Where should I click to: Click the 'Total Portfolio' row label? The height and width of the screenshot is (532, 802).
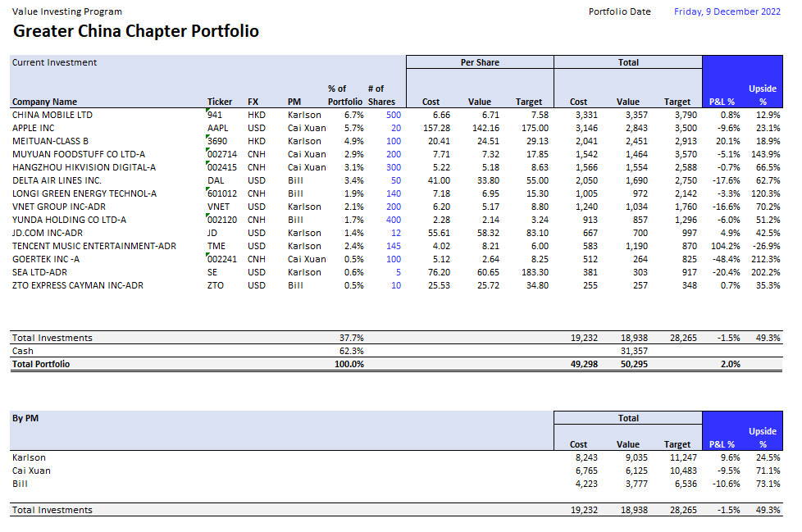coord(41,364)
